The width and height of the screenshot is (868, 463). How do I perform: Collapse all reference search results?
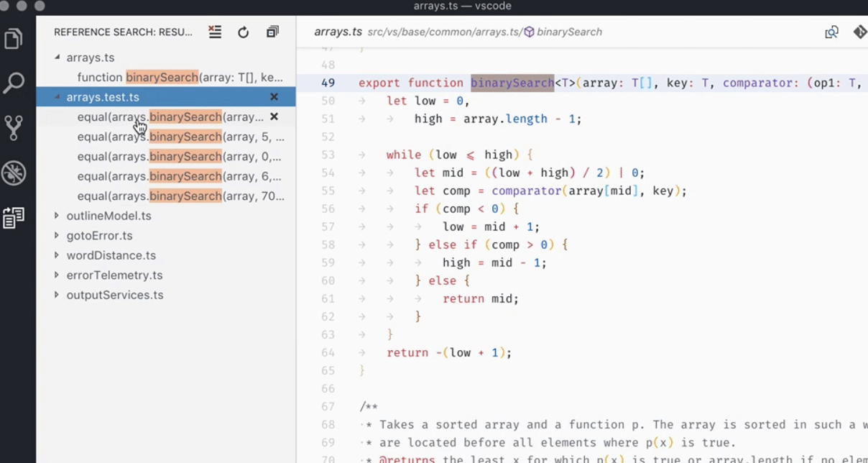tap(272, 32)
